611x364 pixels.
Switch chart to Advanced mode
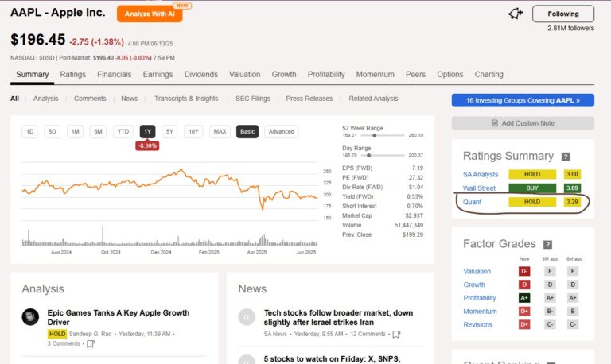click(x=282, y=132)
